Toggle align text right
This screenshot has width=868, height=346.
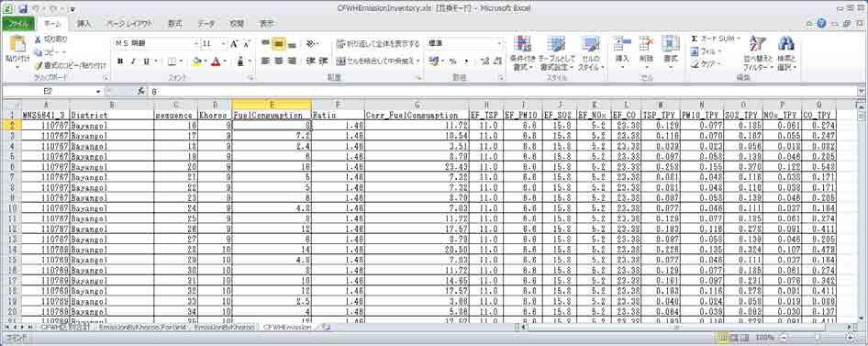coord(292,61)
